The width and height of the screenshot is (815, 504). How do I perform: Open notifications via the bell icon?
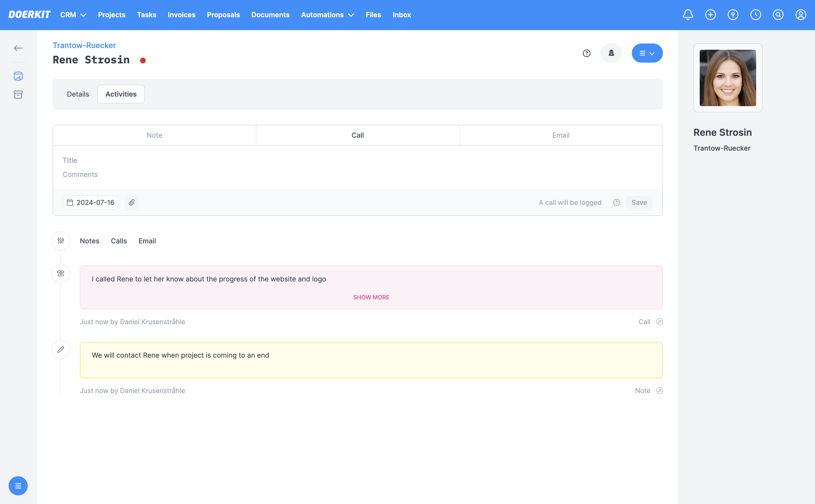click(x=688, y=15)
